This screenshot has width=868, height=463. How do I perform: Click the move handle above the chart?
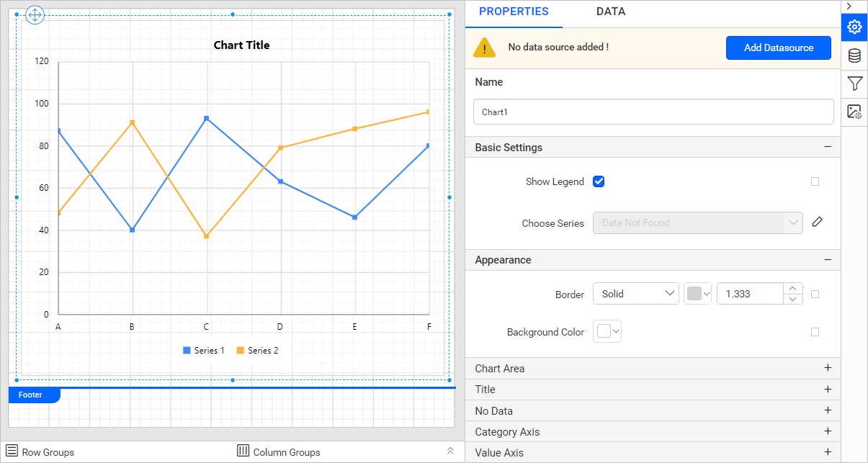pos(35,14)
